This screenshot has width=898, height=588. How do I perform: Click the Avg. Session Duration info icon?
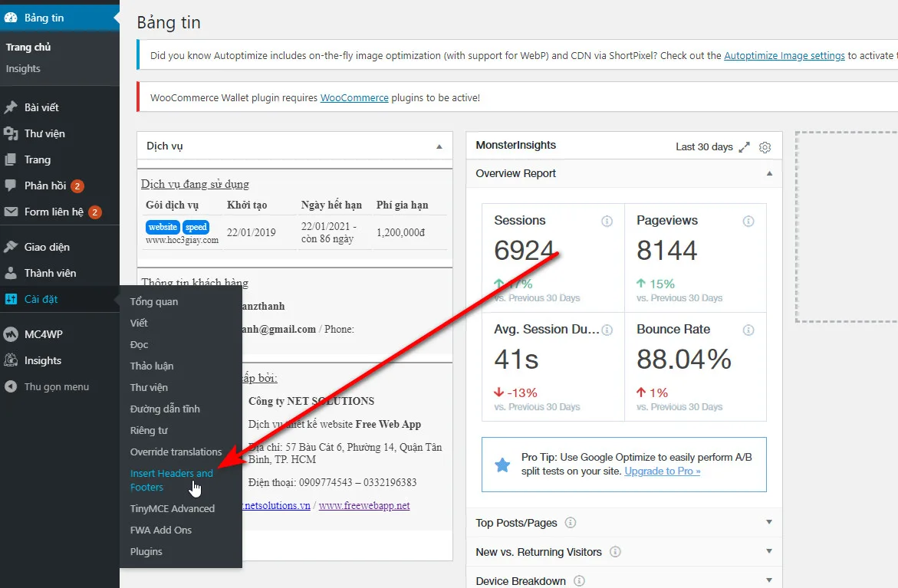pos(607,330)
